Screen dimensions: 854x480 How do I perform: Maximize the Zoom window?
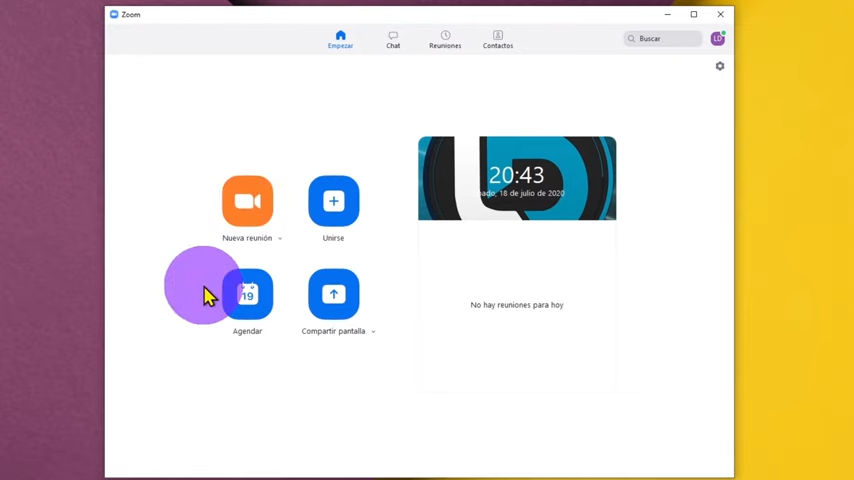click(694, 15)
